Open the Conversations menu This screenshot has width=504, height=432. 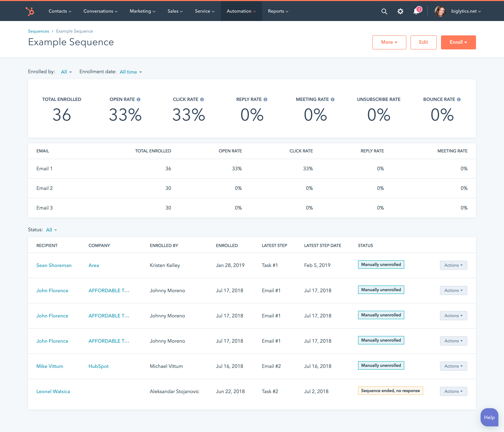(x=100, y=11)
